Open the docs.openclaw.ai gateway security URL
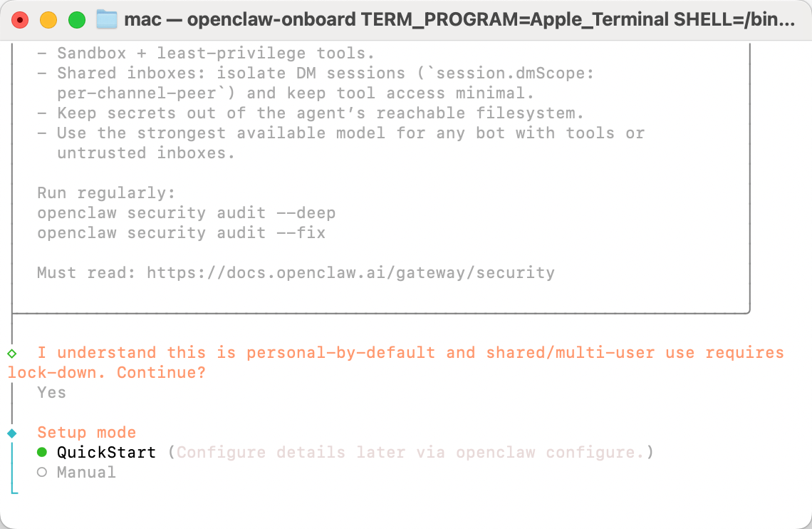 click(350, 272)
